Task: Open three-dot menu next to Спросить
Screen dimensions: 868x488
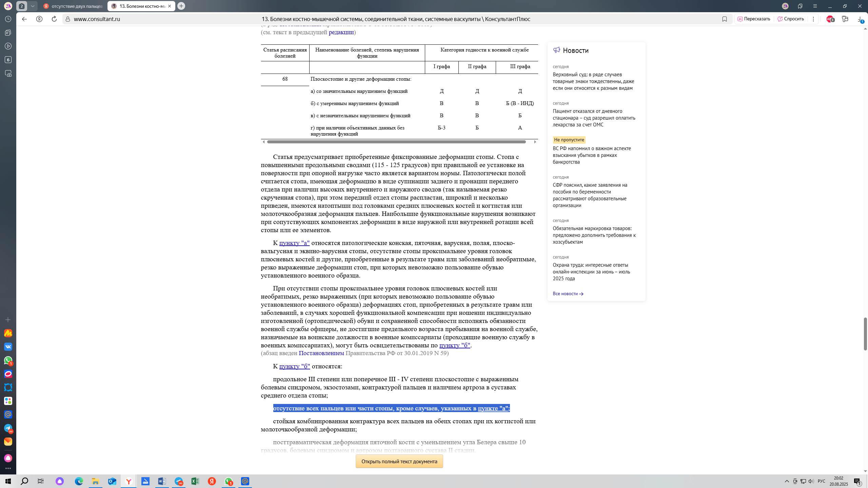Action: 813,19
